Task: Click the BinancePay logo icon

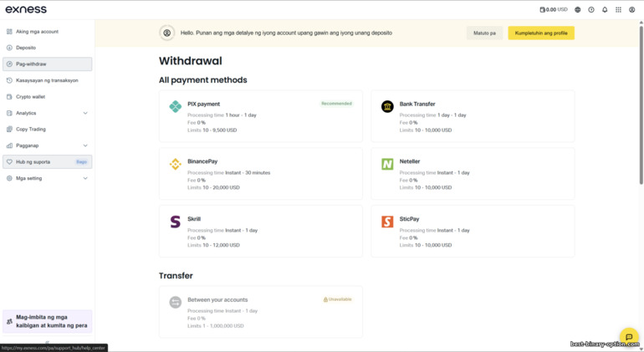Action: click(176, 165)
